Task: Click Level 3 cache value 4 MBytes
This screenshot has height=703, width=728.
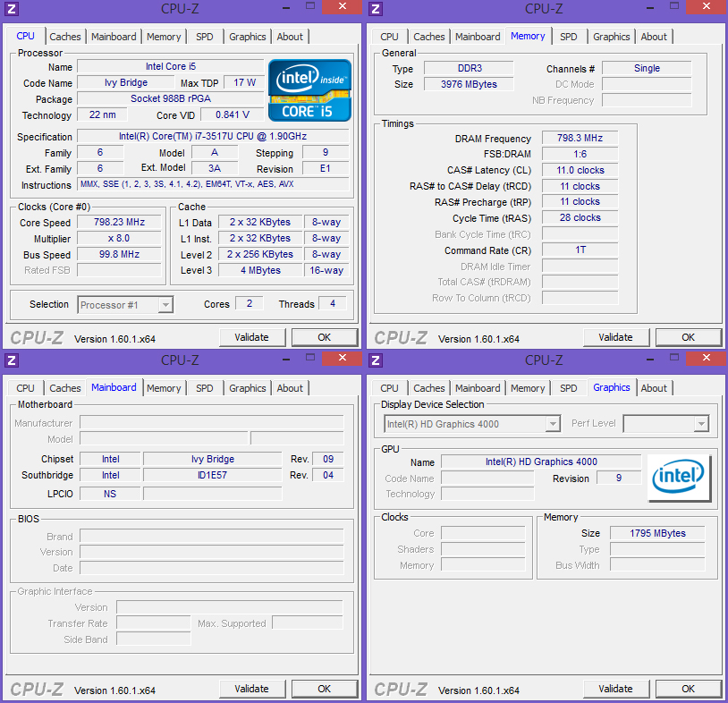Action: 260,270
